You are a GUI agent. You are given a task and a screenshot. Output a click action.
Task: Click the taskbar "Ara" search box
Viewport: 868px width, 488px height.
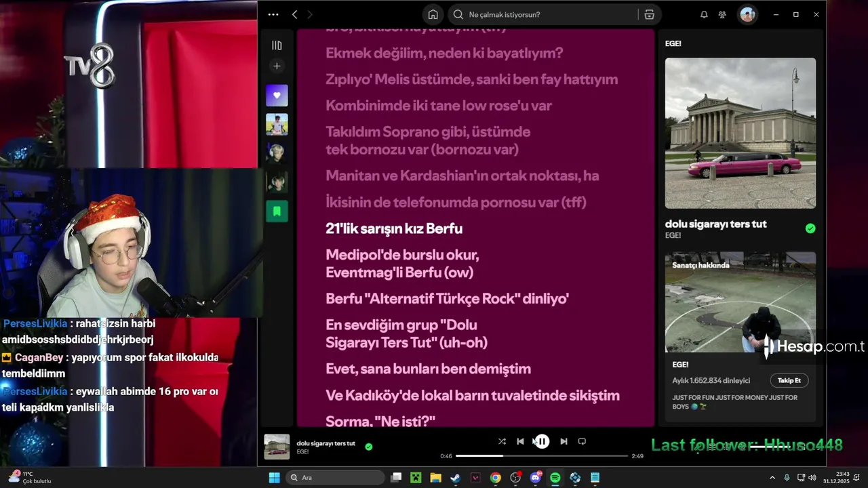coord(336,478)
